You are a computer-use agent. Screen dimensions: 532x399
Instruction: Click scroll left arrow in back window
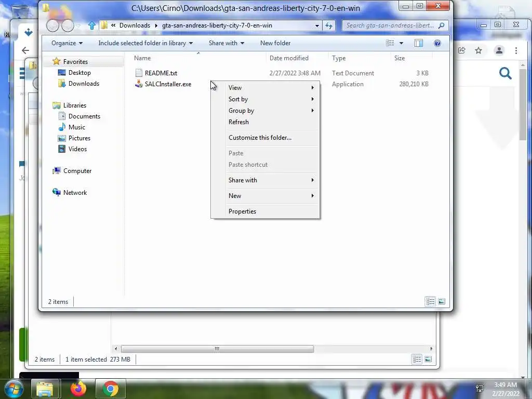[x=116, y=349]
